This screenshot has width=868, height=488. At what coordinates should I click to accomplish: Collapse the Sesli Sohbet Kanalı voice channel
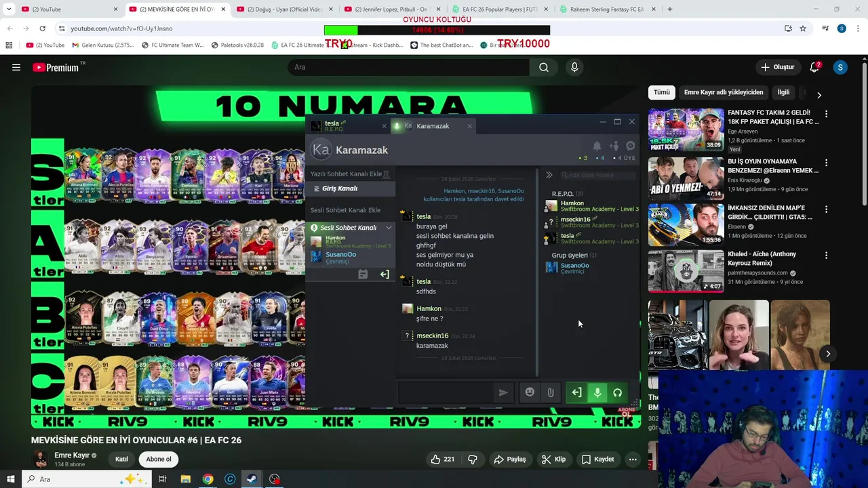click(389, 228)
